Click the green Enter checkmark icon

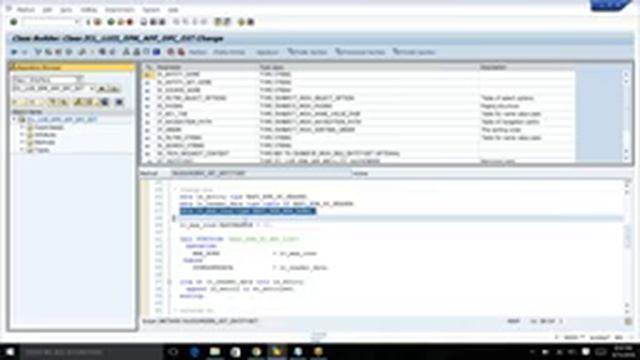[13, 22]
